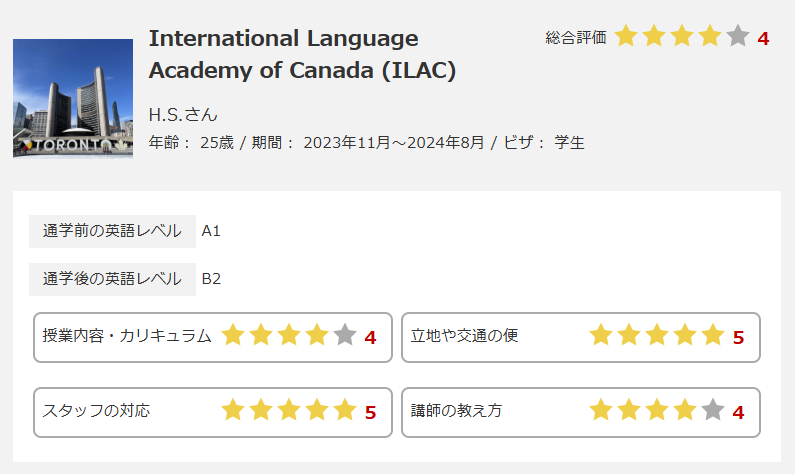
Task: Click the grey fifth star in 総合評価
Action: click(738, 37)
